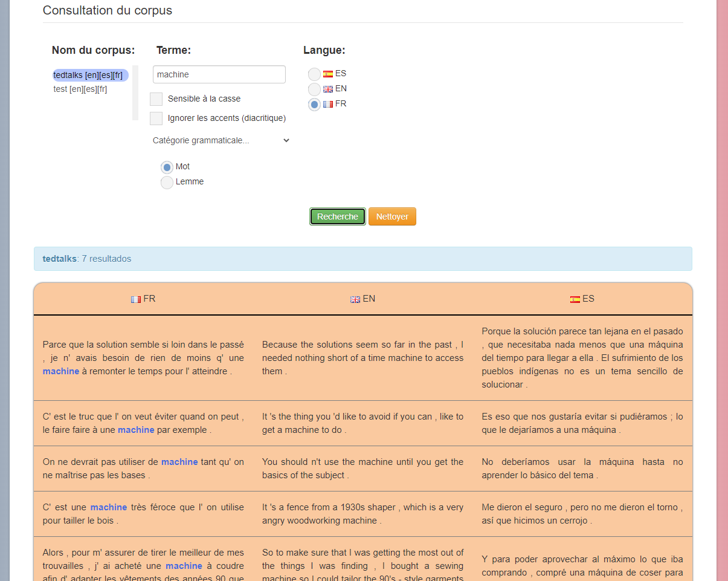The height and width of the screenshot is (581, 728).
Task: Open the 'Catégorie grammaticale' dropdown
Action: (221, 141)
